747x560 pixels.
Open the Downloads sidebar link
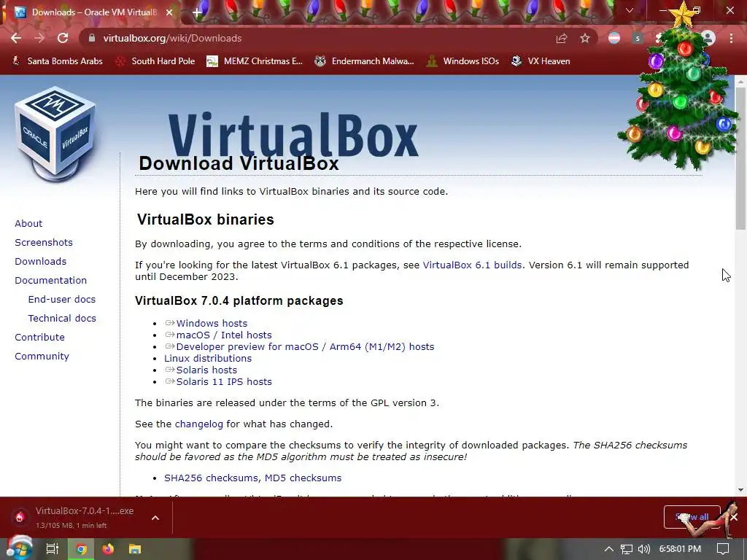[x=41, y=262]
